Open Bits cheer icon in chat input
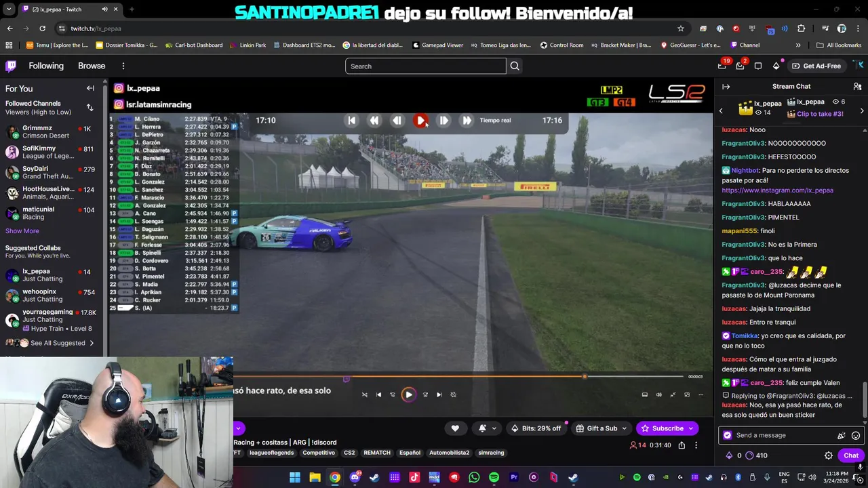 [842, 435]
